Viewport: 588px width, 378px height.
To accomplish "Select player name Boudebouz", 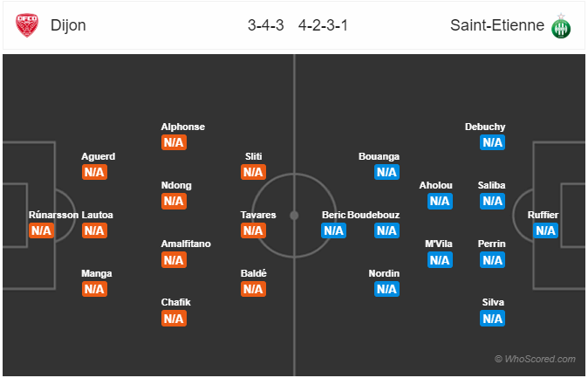I will (x=373, y=215).
